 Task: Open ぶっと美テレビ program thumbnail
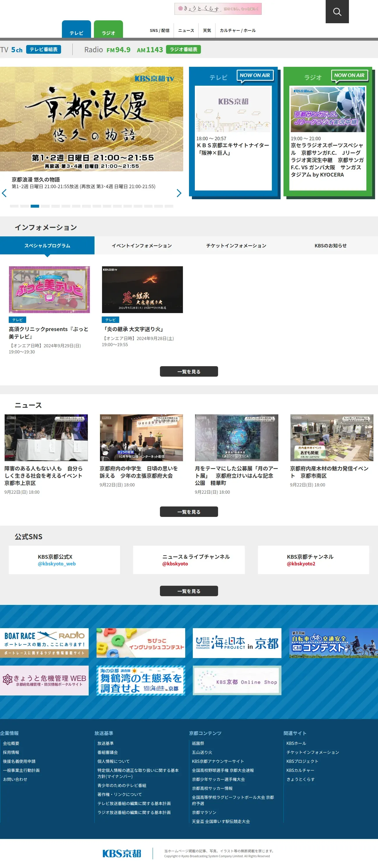point(49,290)
